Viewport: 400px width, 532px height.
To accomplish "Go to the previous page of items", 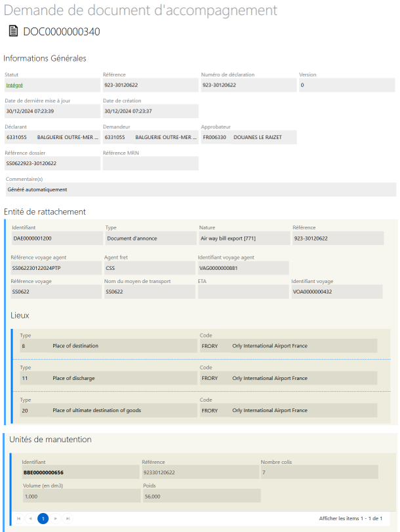I will [30, 518].
